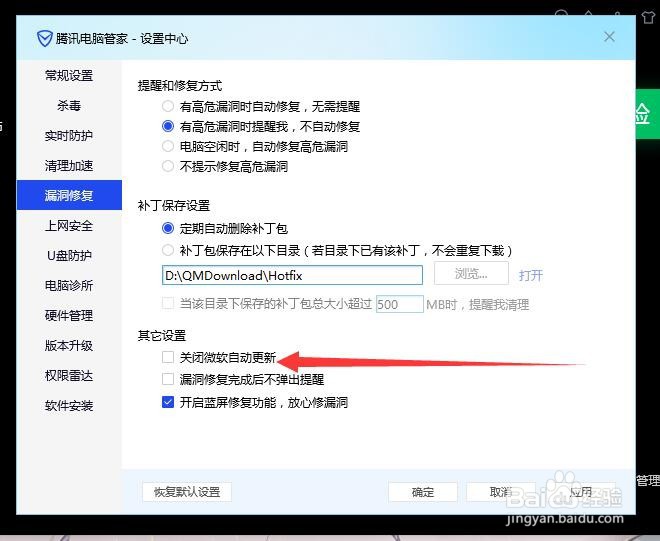Close the 设置中心 dialog

[609, 37]
